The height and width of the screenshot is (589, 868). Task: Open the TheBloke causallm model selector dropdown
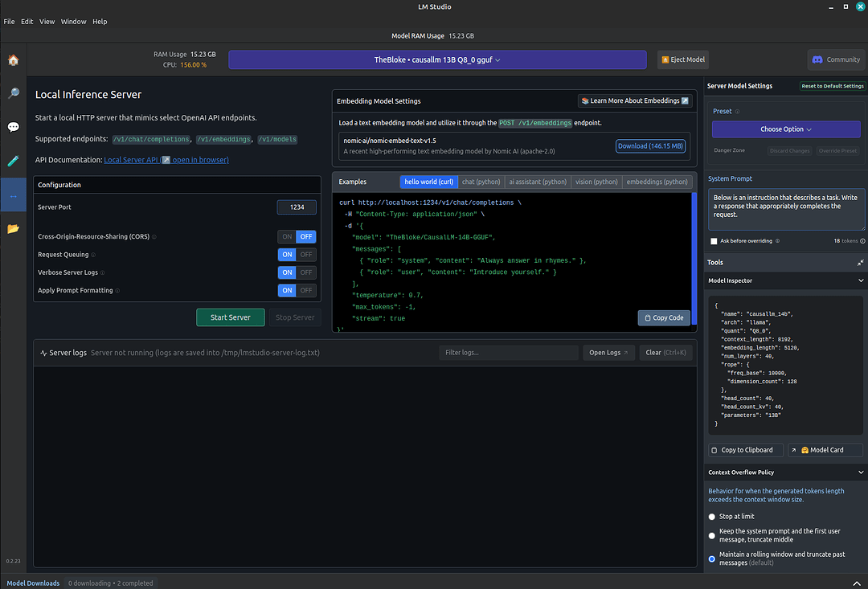point(437,59)
